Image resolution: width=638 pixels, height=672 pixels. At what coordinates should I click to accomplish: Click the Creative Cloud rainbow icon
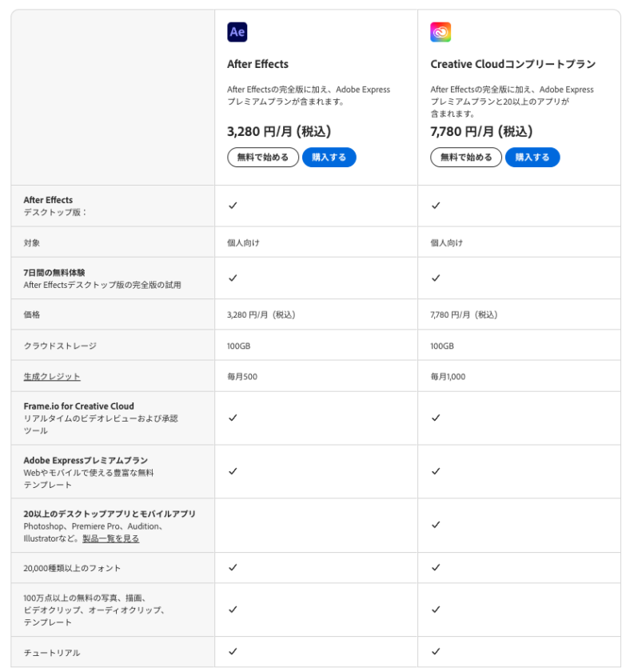tap(441, 32)
